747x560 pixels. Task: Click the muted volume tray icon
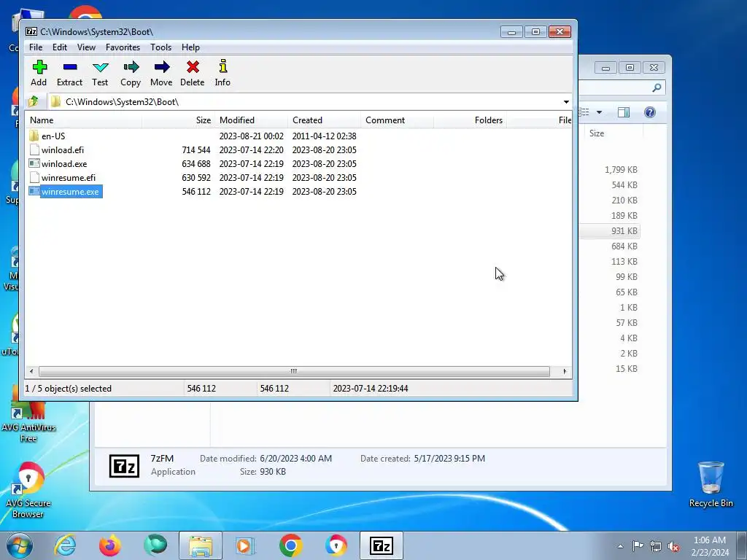[673, 546]
